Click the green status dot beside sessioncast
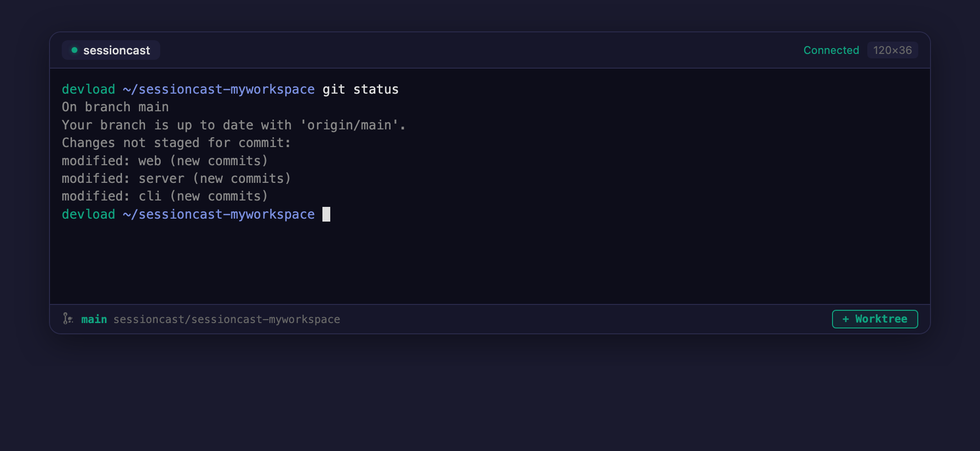This screenshot has height=451, width=980. [74, 50]
